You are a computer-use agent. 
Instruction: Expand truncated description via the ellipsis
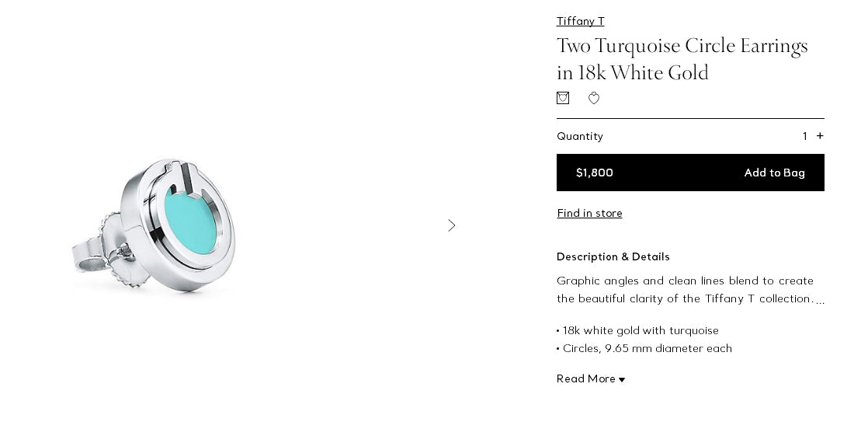point(820,300)
